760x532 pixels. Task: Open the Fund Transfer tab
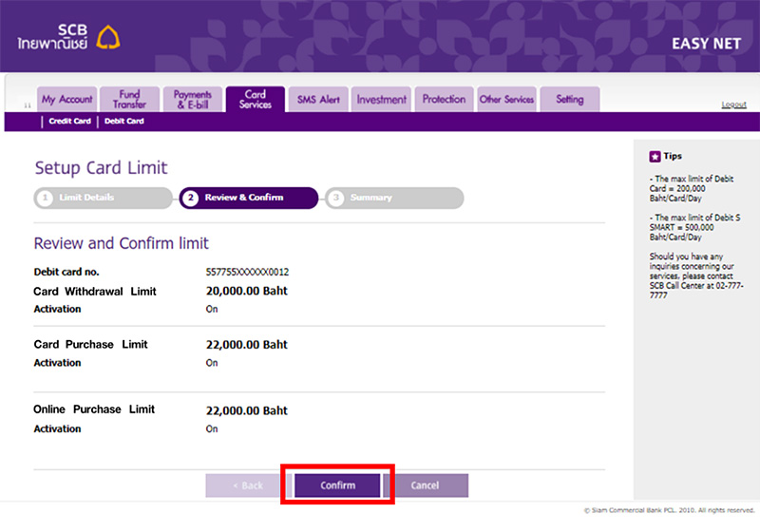129,100
